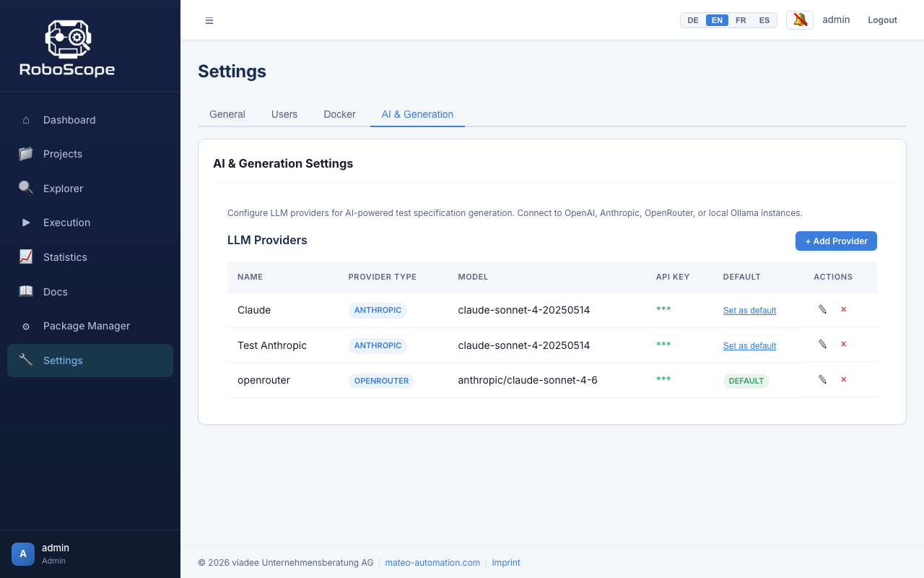Edit the openrouter provider pencil icon
The width and height of the screenshot is (924, 578).
pyautogui.click(x=822, y=380)
